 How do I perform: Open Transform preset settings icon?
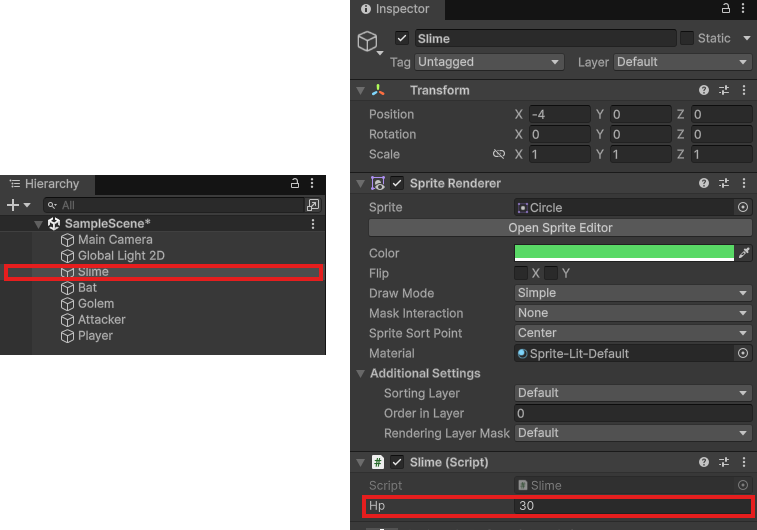pos(724,90)
